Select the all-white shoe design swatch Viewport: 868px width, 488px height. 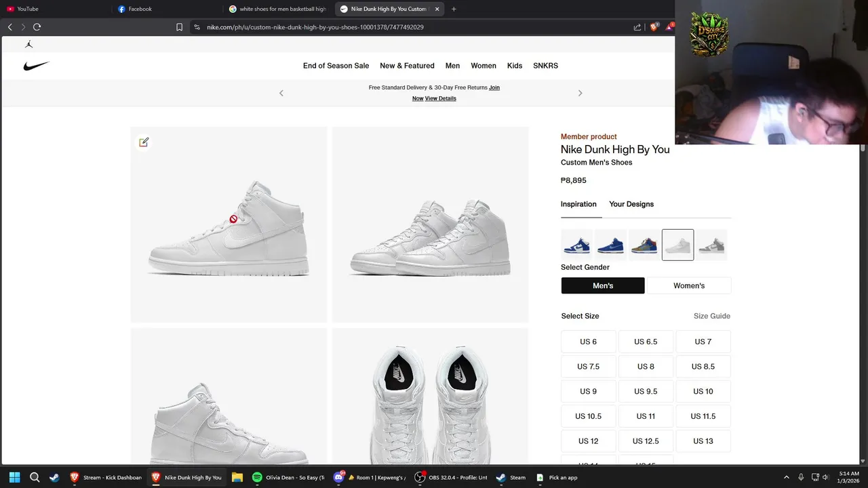pyautogui.click(x=677, y=245)
